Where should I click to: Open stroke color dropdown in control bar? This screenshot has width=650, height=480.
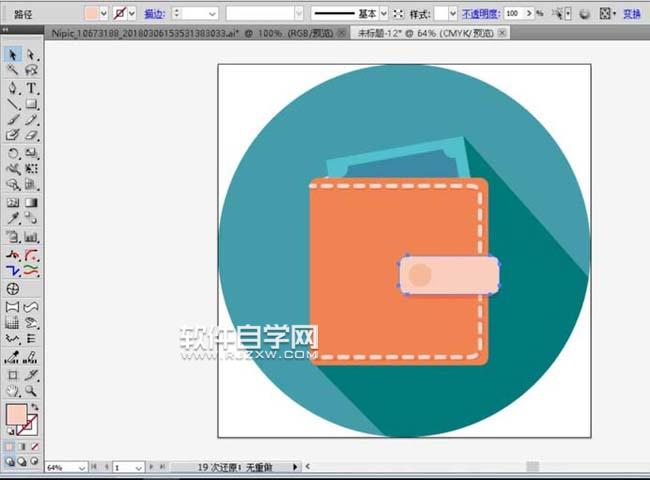(132, 14)
